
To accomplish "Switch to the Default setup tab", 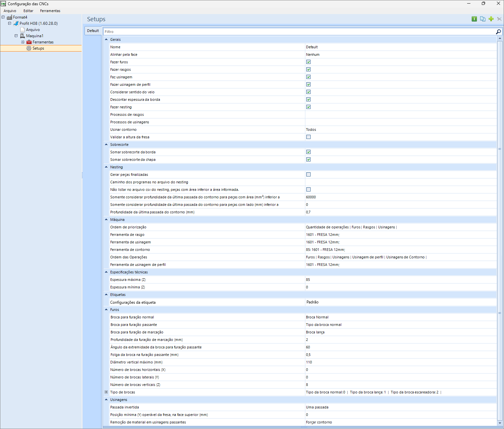I will point(93,31).
